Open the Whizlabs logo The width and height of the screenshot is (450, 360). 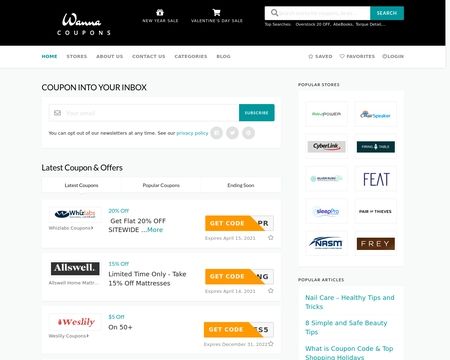pos(75,214)
